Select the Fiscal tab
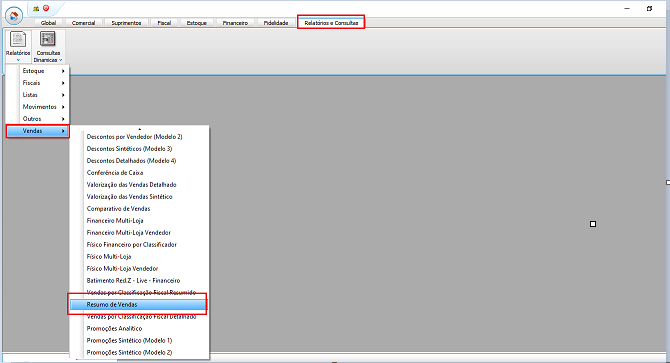The width and height of the screenshot is (670, 363). (x=164, y=23)
